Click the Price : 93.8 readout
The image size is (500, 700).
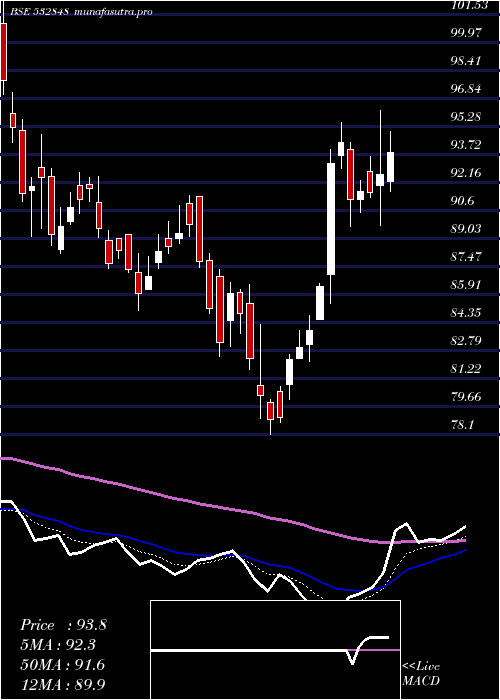(63, 625)
